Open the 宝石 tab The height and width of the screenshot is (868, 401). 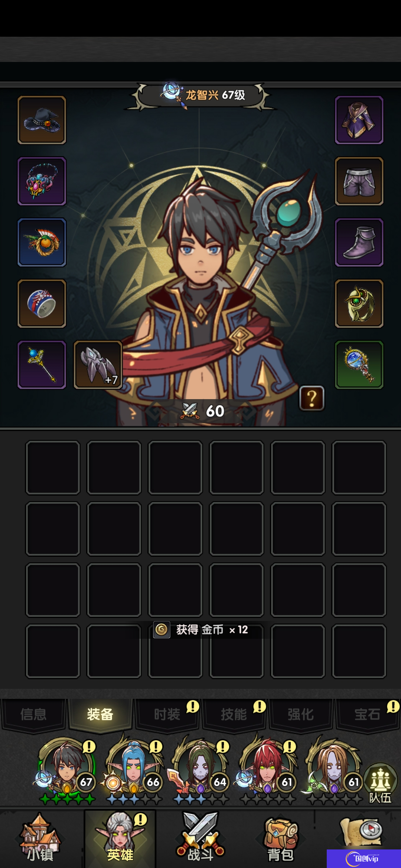(368, 714)
